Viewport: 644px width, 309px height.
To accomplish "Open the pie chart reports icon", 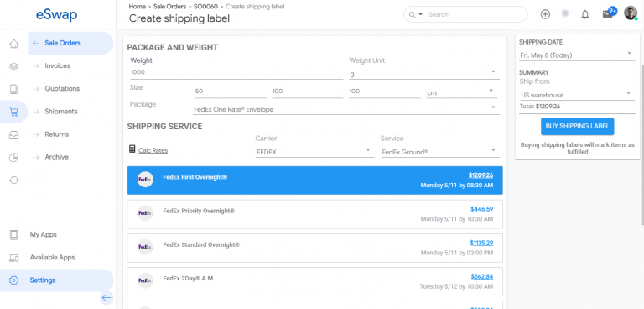I will click(x=14, y=157).
